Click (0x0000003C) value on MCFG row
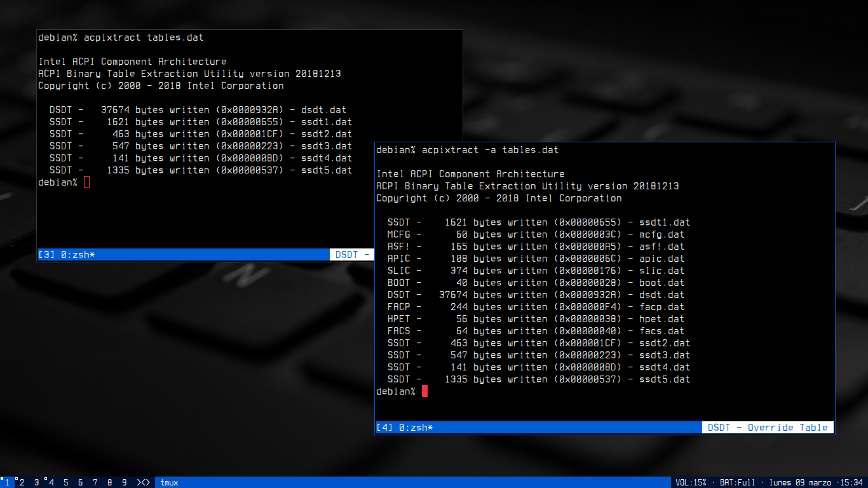The height and width of the screenshot is (488, 868). click(x=587, y=234)
